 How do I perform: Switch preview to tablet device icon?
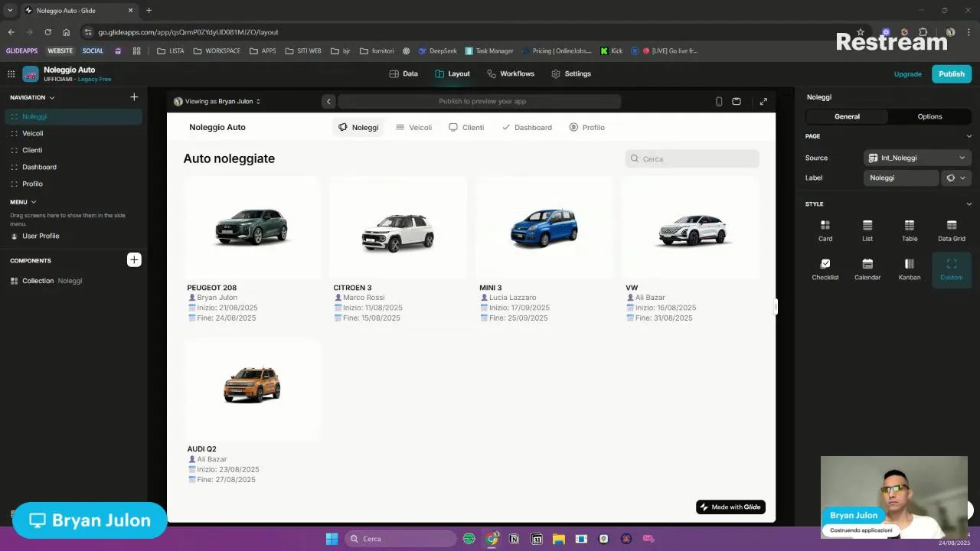[737, 101]
